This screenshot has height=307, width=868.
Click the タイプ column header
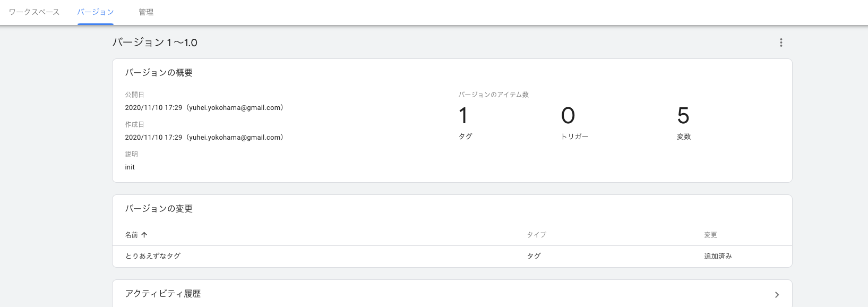pos(536,234)
